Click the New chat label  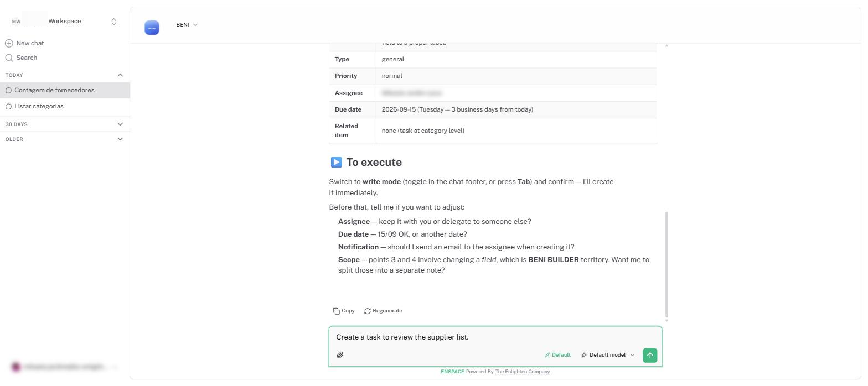pos(30,43)
